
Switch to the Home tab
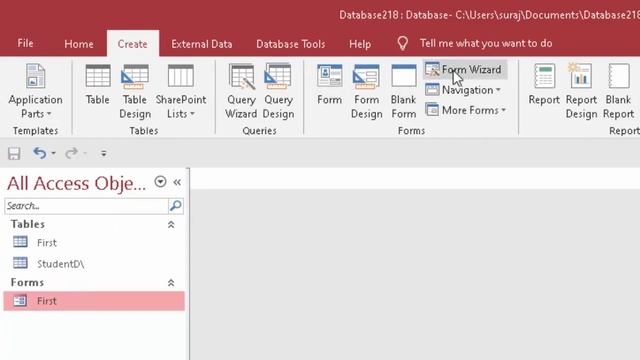click(x=79, y=44)
